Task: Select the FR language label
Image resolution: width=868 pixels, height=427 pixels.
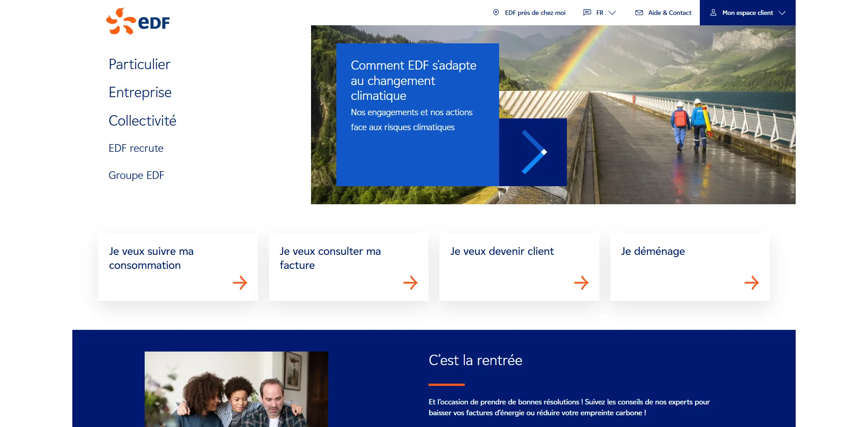Action: click(x=600, y=13)
